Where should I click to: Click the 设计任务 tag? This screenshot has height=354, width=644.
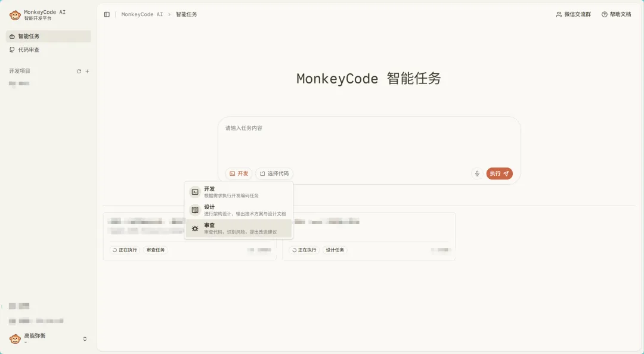(335, 250)
